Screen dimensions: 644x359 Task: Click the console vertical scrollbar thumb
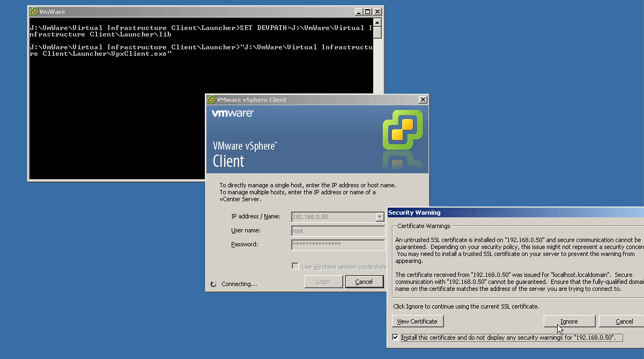(x=377, y=33)
